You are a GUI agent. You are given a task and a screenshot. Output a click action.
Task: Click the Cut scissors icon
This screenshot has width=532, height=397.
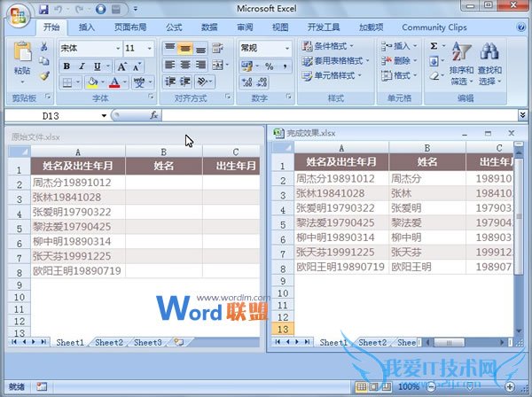(x=43, y=47)
